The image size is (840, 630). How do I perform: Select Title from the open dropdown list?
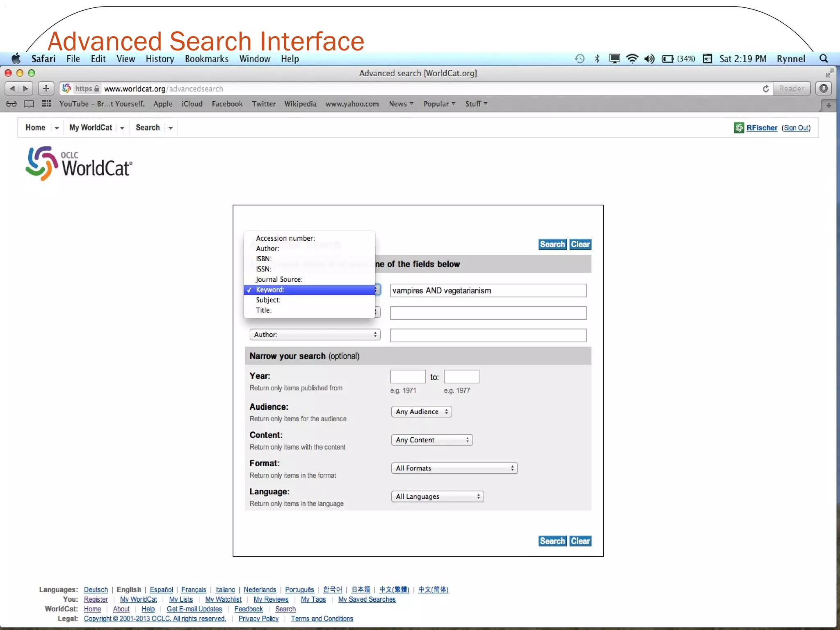[x=309, y=310]
